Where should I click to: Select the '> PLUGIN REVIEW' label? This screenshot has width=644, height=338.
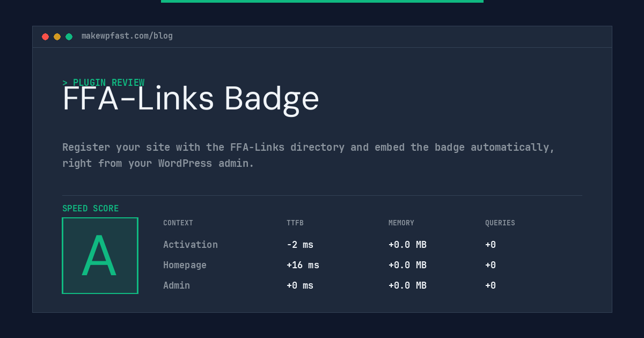103,83
